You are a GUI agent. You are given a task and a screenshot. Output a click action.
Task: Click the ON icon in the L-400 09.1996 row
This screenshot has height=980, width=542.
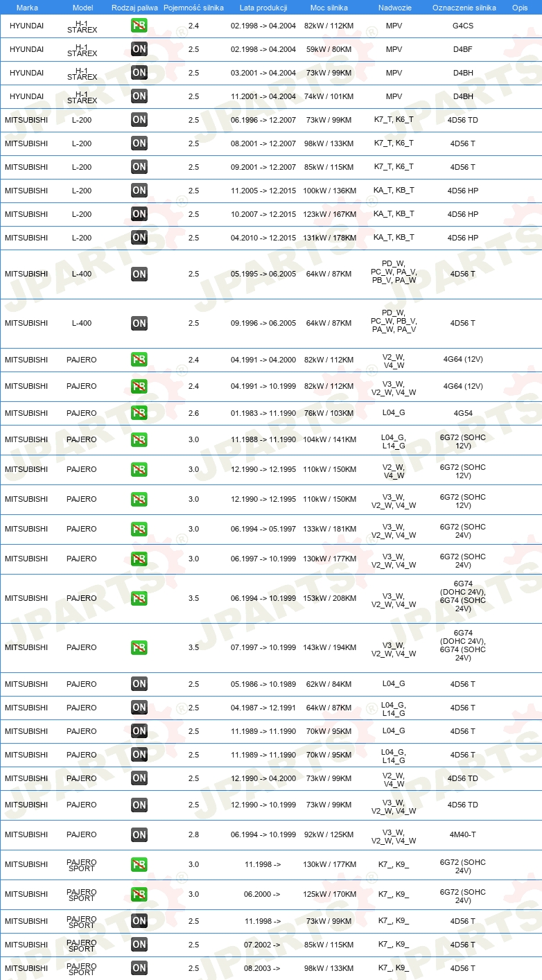point(139,323)
